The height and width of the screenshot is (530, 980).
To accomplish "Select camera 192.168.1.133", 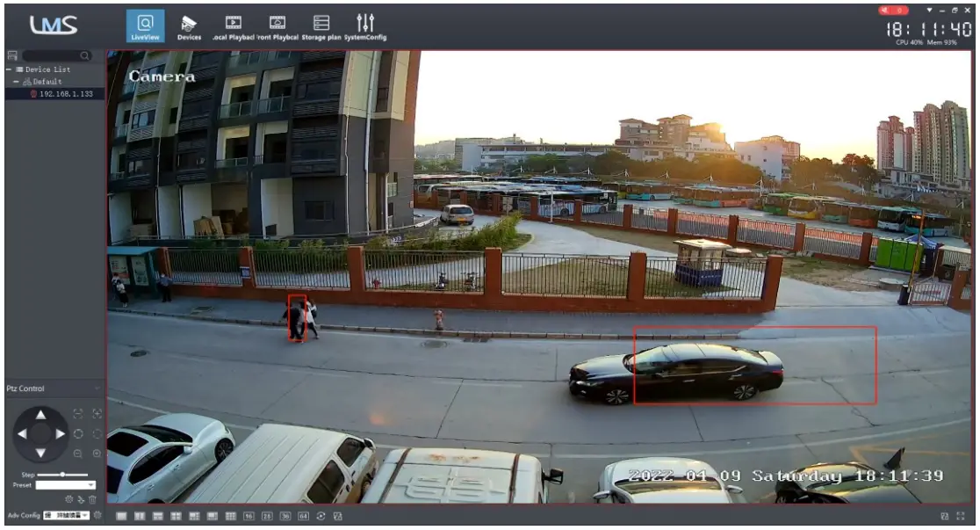I will (55, 94).
